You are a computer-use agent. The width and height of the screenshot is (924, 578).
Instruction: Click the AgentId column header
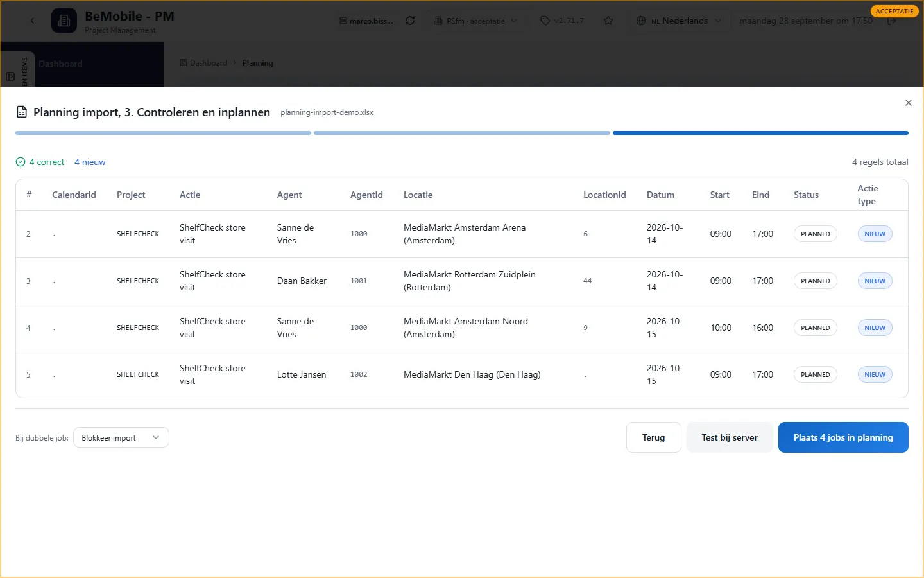[x=366, y=195]
